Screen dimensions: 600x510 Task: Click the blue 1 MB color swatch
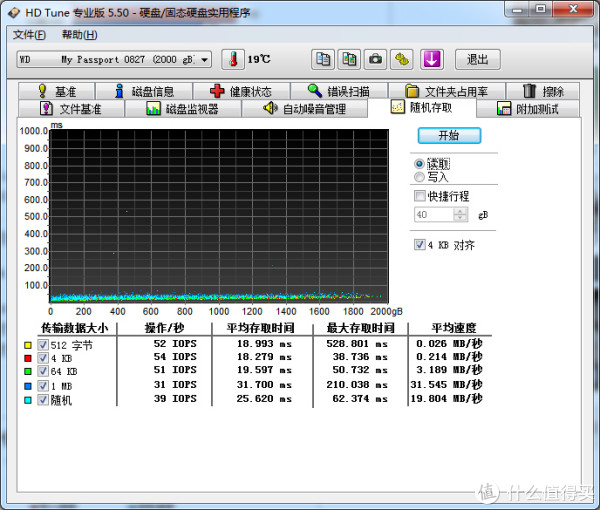click(x=28, y=386)
